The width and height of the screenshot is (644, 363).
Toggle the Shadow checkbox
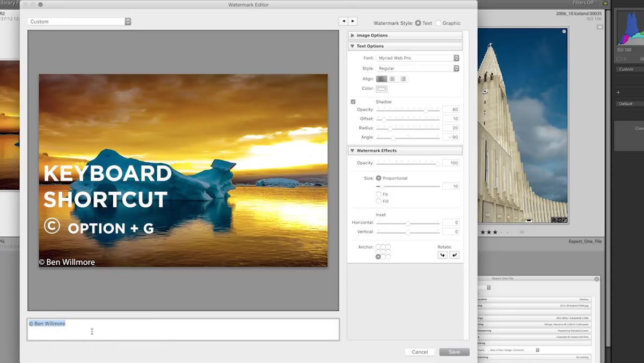pos(353,101)
